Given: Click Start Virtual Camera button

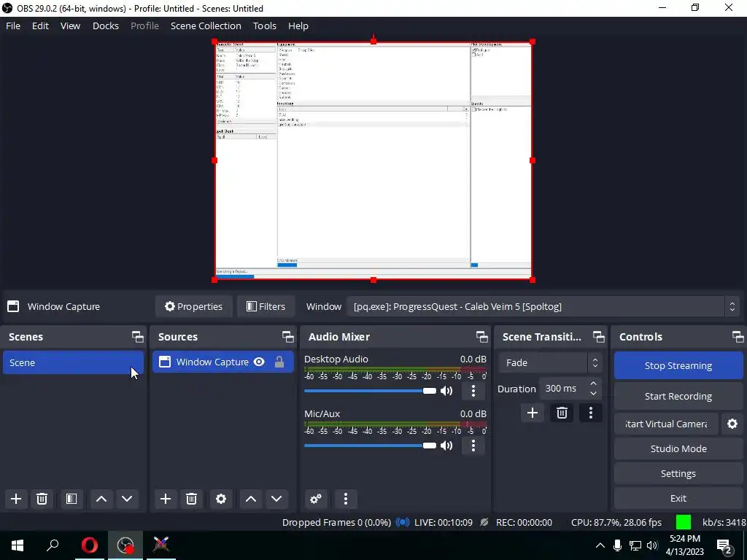Looking at the screenshot, I should (666, 424).
